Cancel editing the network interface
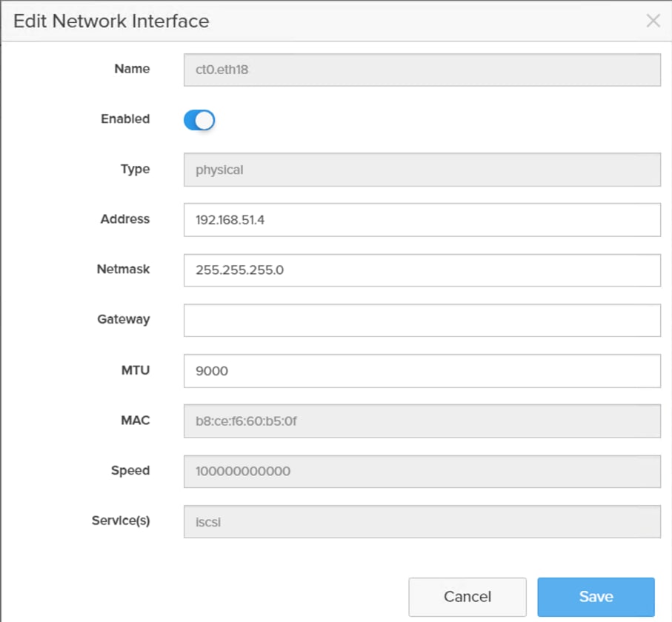672x622 pixels. point(467,597)
